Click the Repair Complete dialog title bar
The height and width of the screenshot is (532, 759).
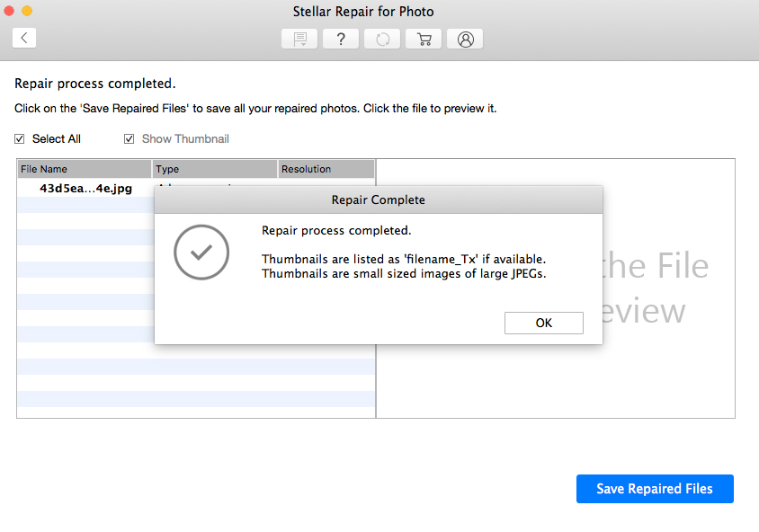point(378,199)
